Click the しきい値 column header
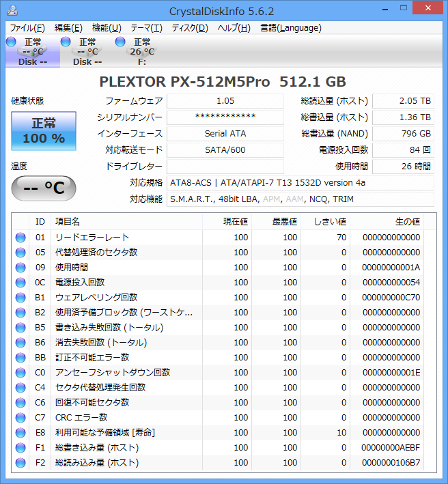 tap(326, 222)
